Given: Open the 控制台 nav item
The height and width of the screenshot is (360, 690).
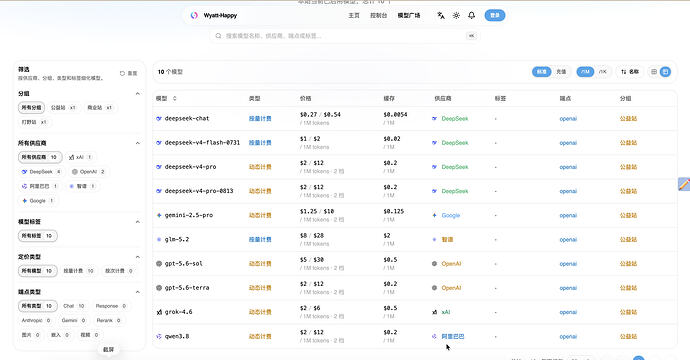Looking at the screenshot, I should tap(378, 15).
